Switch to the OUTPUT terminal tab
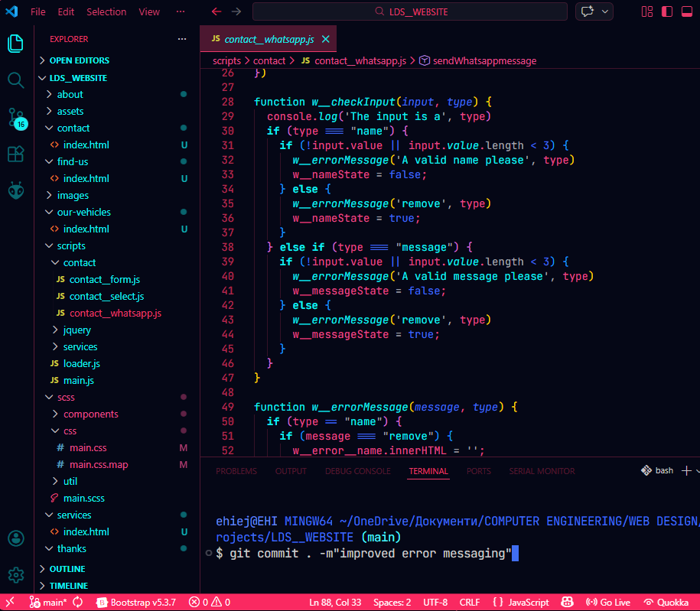 click(x=291, y=472)
